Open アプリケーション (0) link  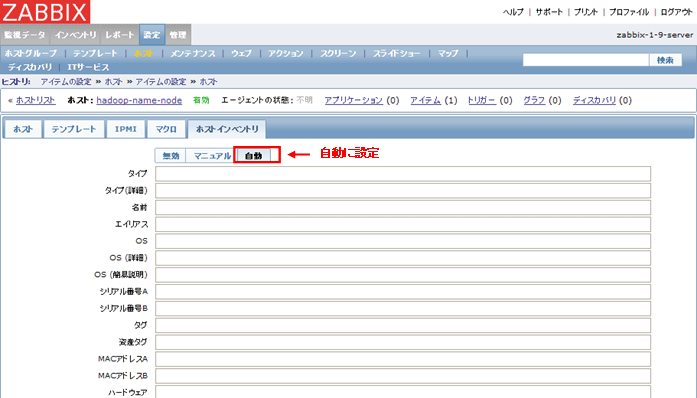[x=353, y=101]
